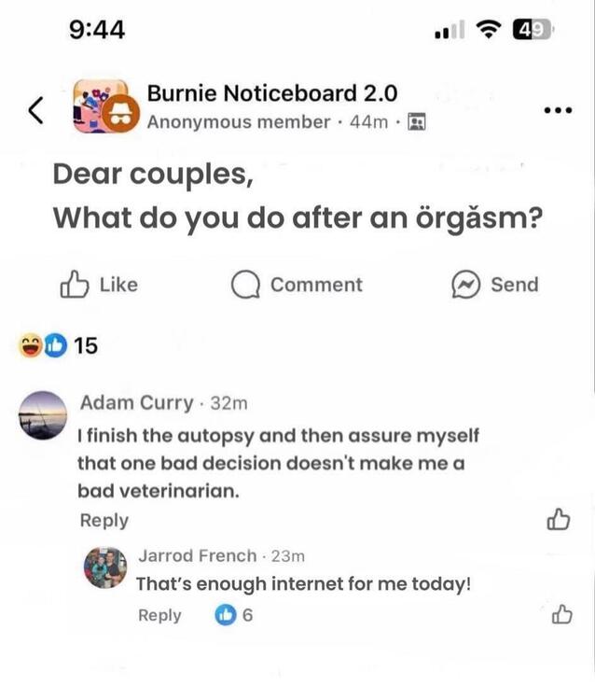This screenshot has height=700, width=595.
Task: Like Adam Curry's comment with thumbs-up
Action: click(x=560, y=519)
